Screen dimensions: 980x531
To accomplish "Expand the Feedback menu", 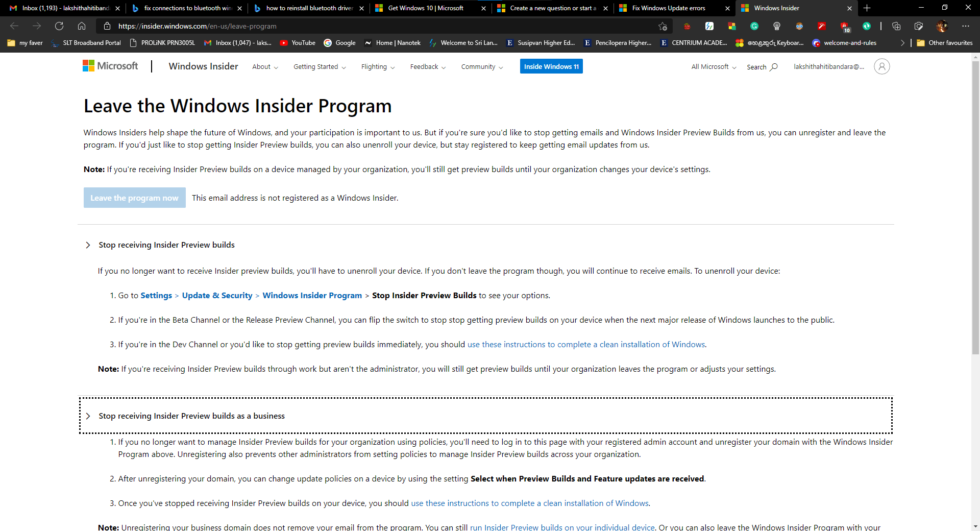I will [428, 67].
